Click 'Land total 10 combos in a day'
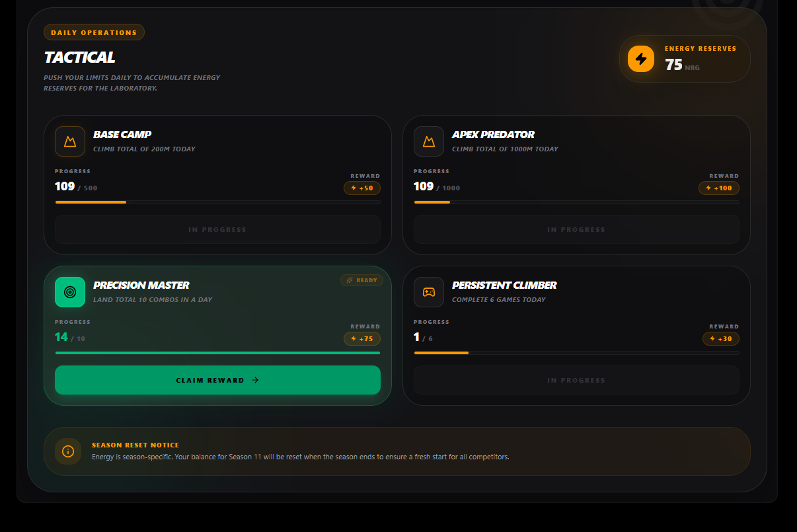The height and width of the screenshot is (532, 797). [x=153, y=300]
